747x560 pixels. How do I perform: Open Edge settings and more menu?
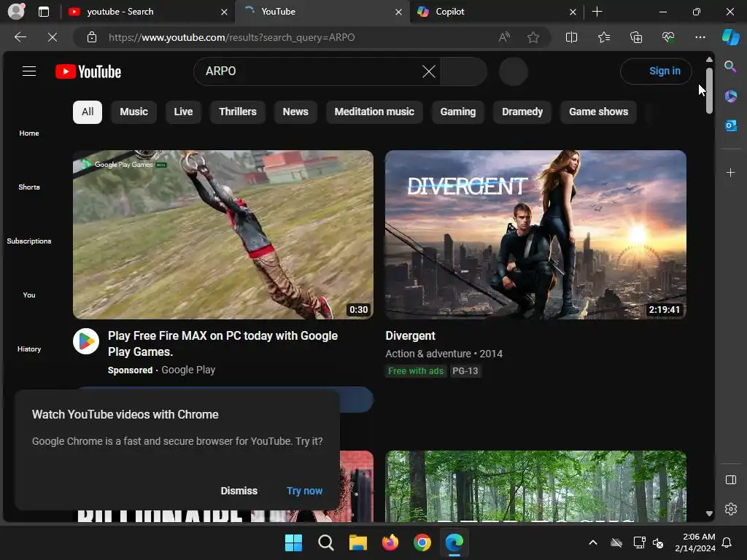coord(700,37)
